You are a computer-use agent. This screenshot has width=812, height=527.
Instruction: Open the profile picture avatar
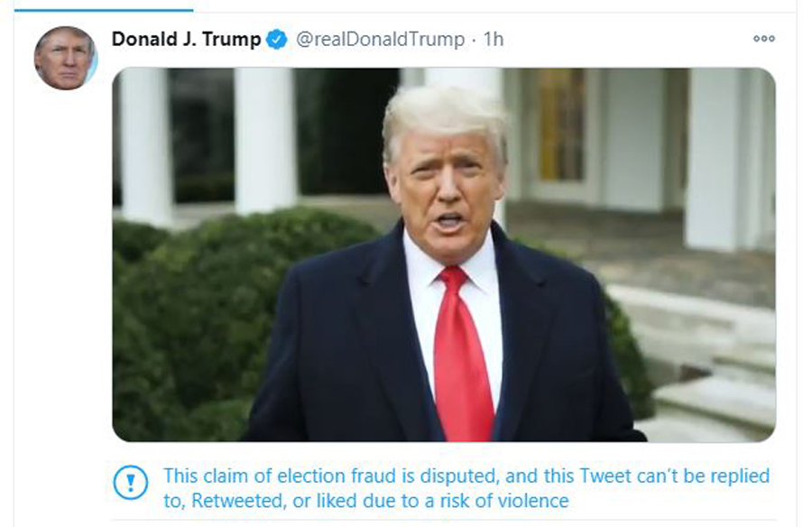(65, 58)
